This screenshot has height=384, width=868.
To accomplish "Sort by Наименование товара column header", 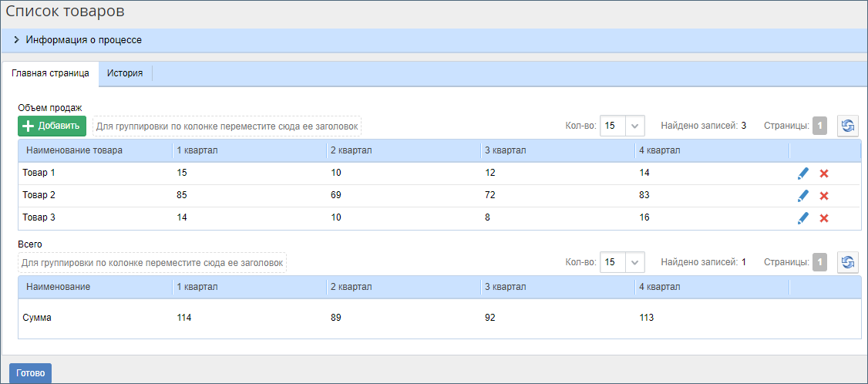I will [x=74, y=150].
